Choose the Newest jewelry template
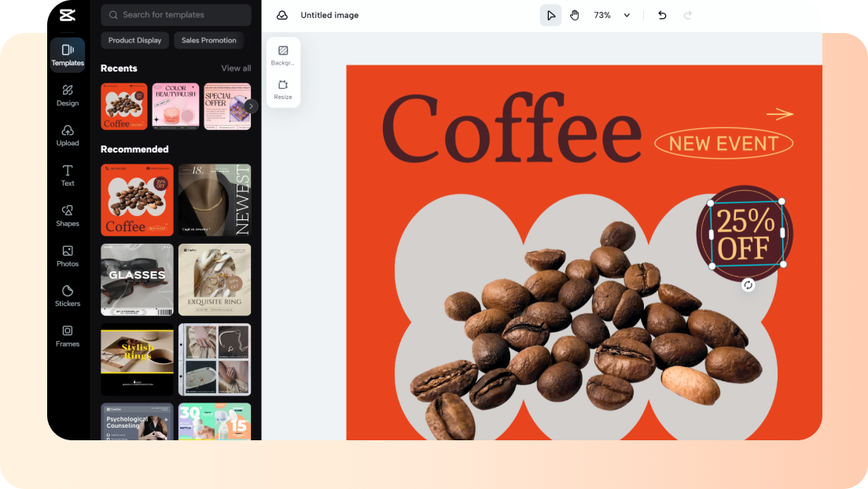This screenshot has height=489, width=868. [x=214, y=200]
